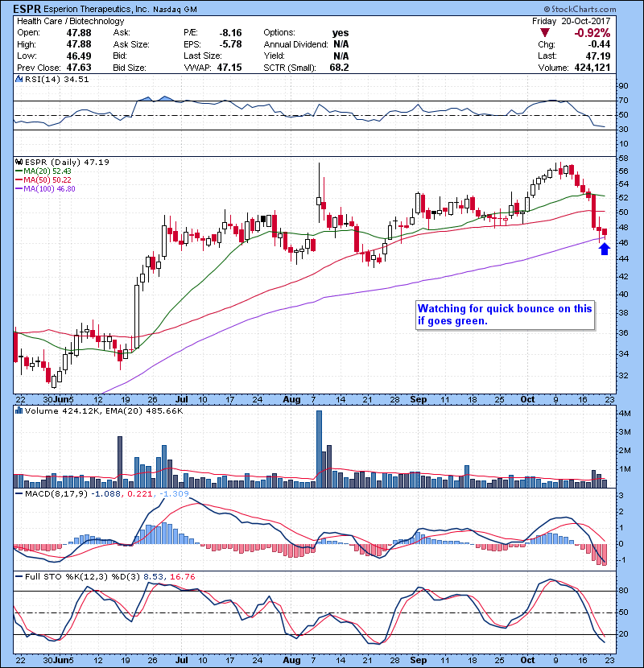
Task: Click the date Friday 20-Oct-2017
Action: click(x=571, y=21)
